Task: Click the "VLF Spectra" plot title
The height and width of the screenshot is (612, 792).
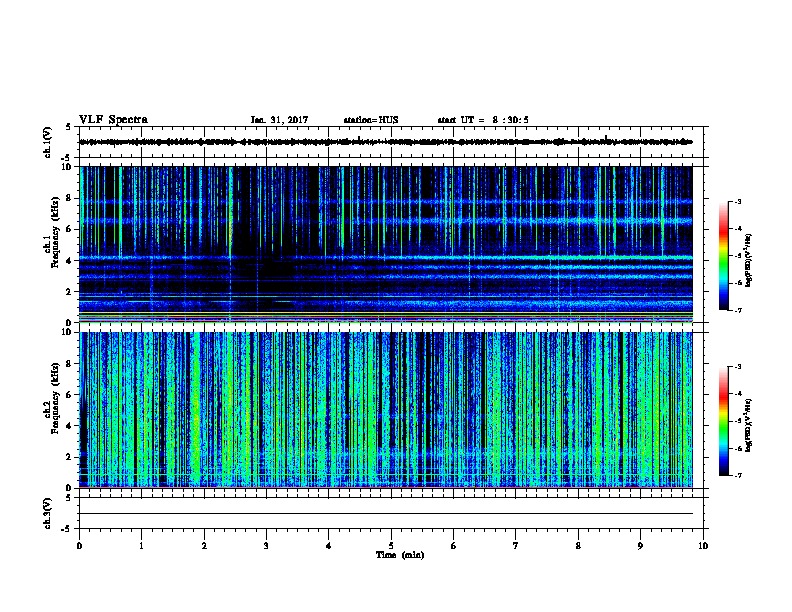Action: pyautogui.click(x=113, y=120)
